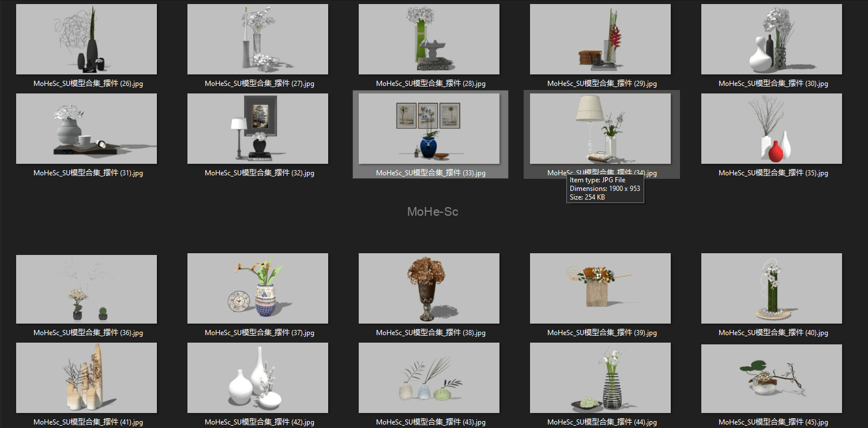Viewport: 868px width, 428px height.
Task: Select thumbnail of file 擺件 (26).jpg
Action: pyautogui.click(x=87, y=39)
